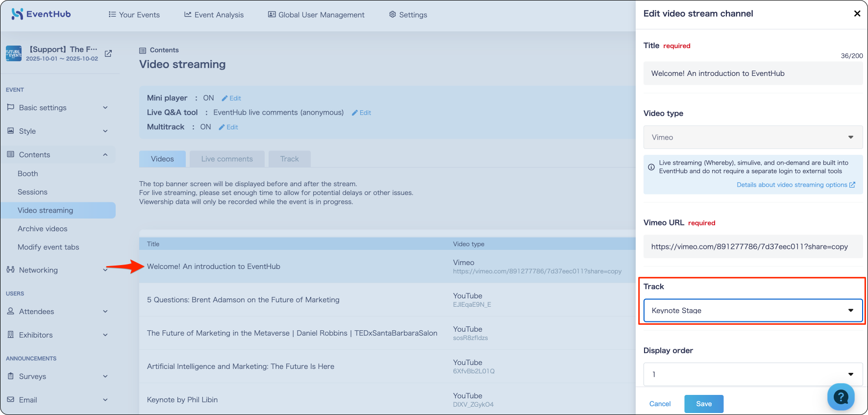Select 'The Future of Marketing in the Metaverse' row

387,333
